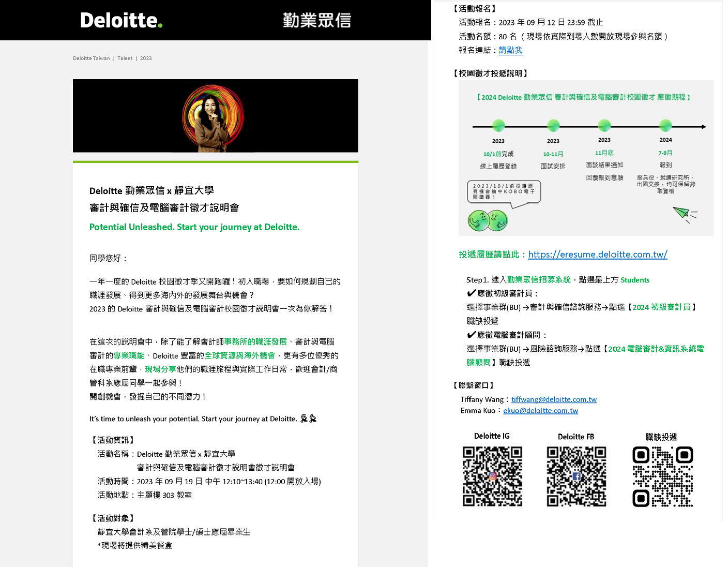The width and height of the screenshot is (728, 567).
Task: Click the 【活動資訊】 section heading
Action: (113, 440)
